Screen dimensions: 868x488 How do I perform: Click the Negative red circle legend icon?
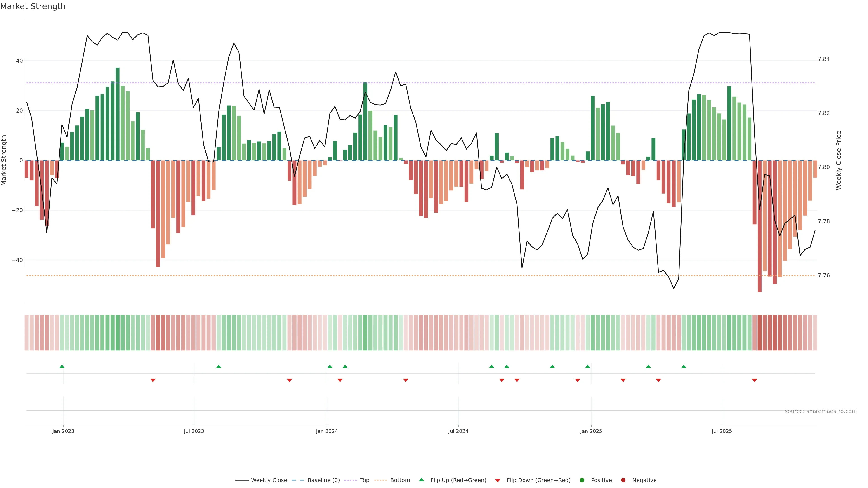point(623,480)
